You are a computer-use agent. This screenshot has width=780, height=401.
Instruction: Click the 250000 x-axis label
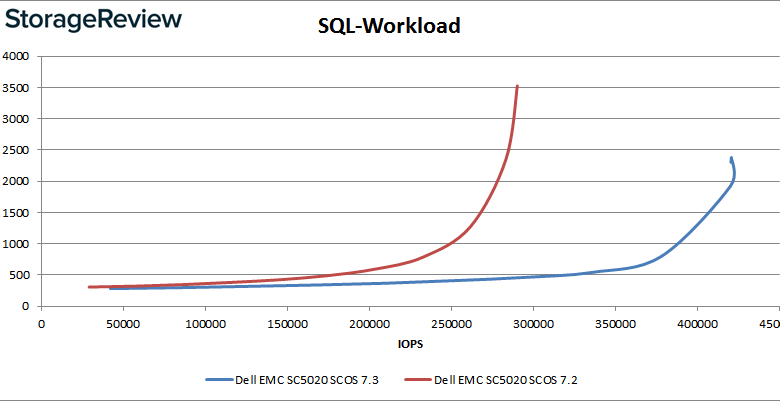point(452,324)
